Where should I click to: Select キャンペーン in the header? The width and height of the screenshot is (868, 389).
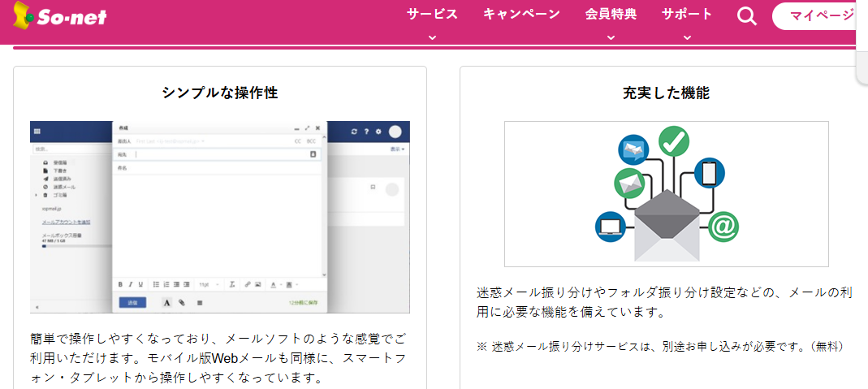pos(521,15)
